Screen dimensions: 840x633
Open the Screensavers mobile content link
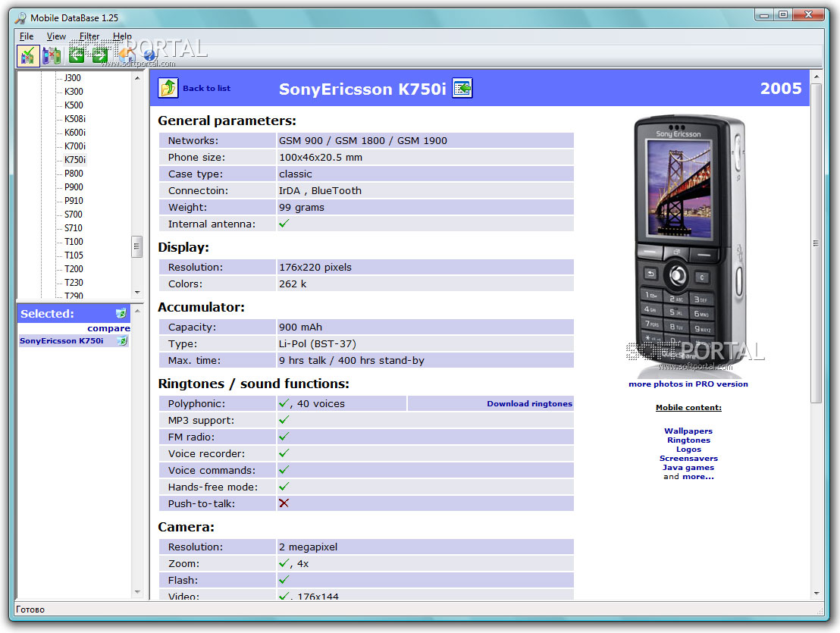(x=688, y=459)
